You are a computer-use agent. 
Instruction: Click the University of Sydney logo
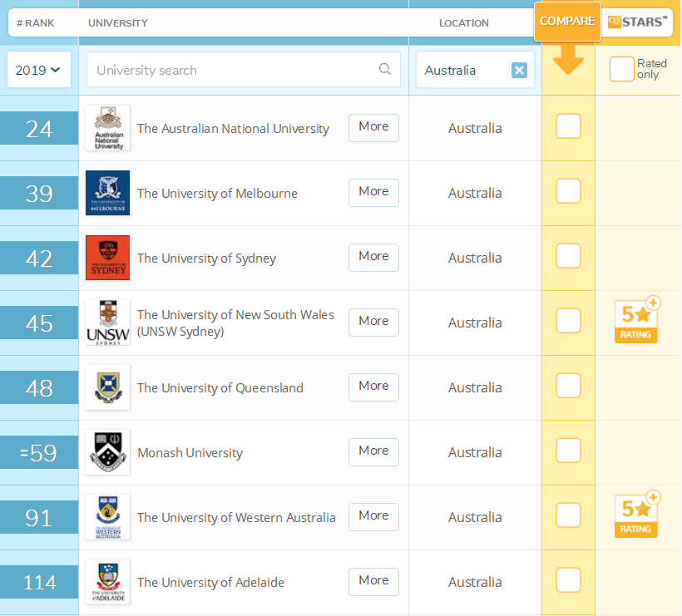[107, 258]
